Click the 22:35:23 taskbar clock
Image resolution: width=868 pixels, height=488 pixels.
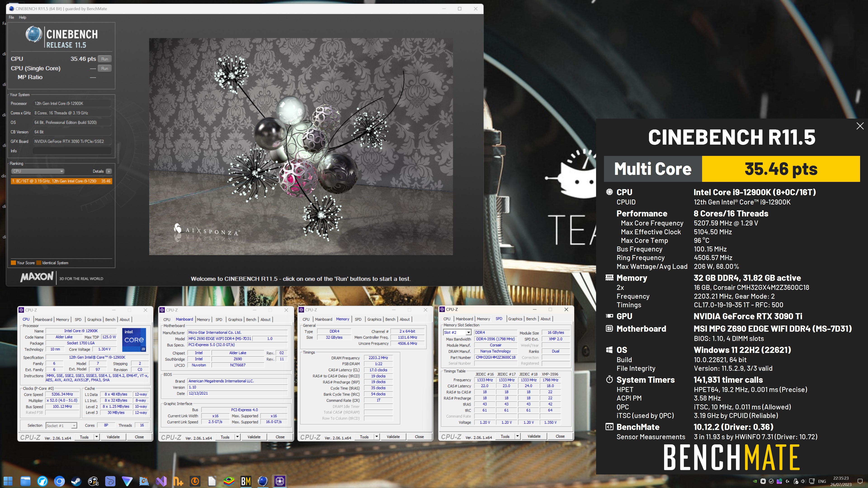(841, 478)
